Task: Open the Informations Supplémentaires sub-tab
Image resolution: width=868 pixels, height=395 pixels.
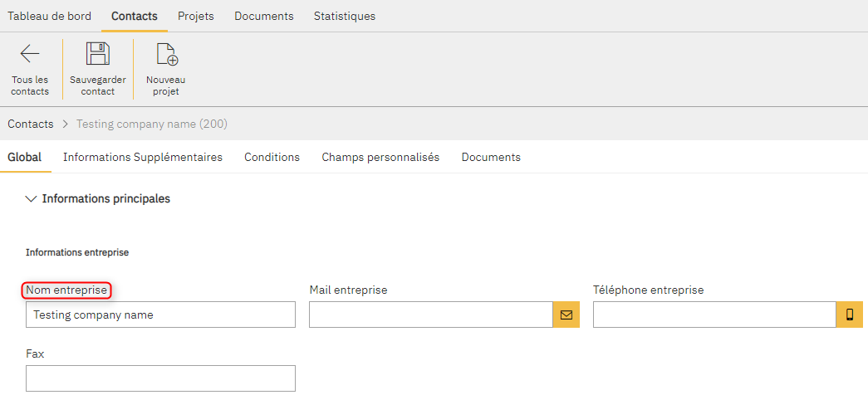Action: 143,157
